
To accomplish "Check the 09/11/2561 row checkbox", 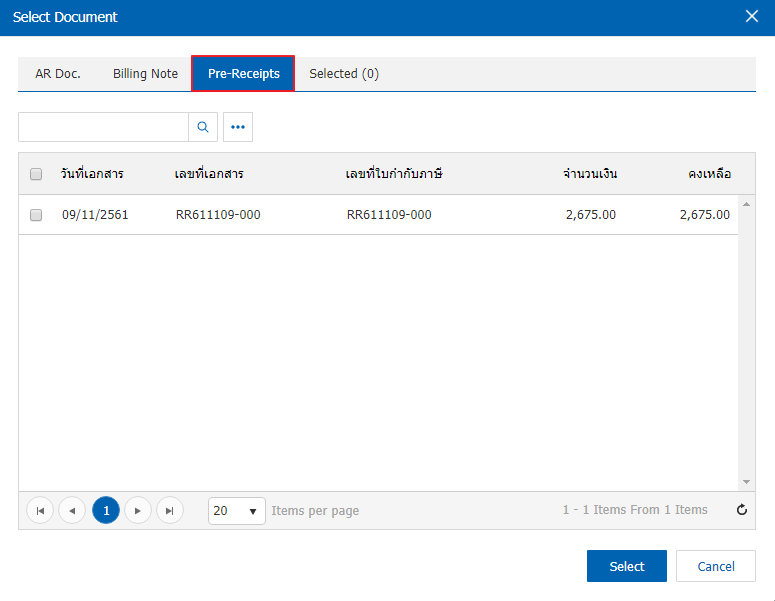I will pos(36,215).
